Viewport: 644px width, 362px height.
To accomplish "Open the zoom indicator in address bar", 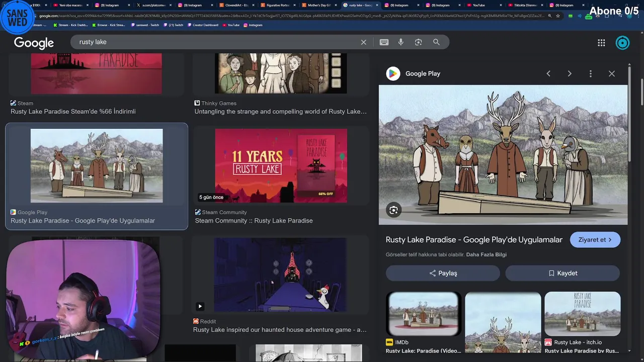I will coord(549,16).
